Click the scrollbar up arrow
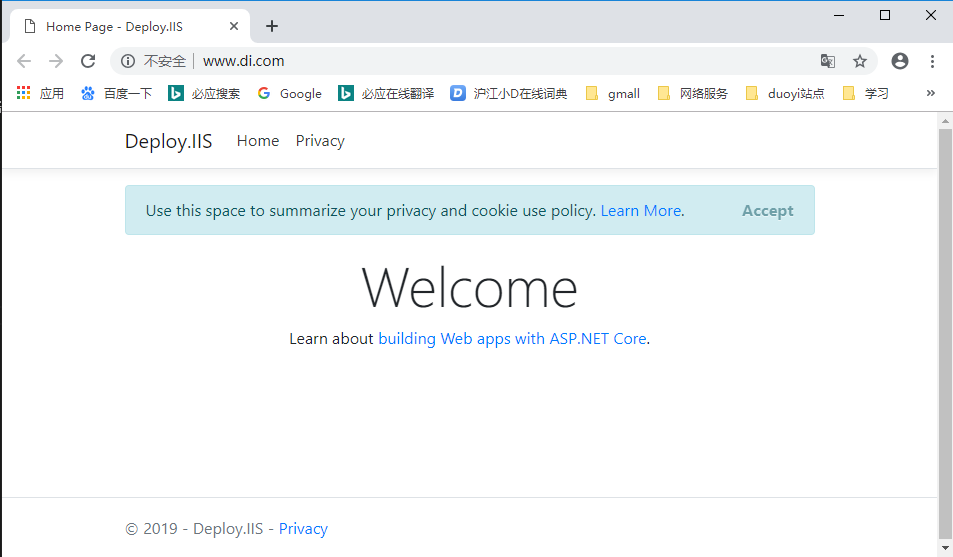Viewport: 953px width, 557px height. 945,120
